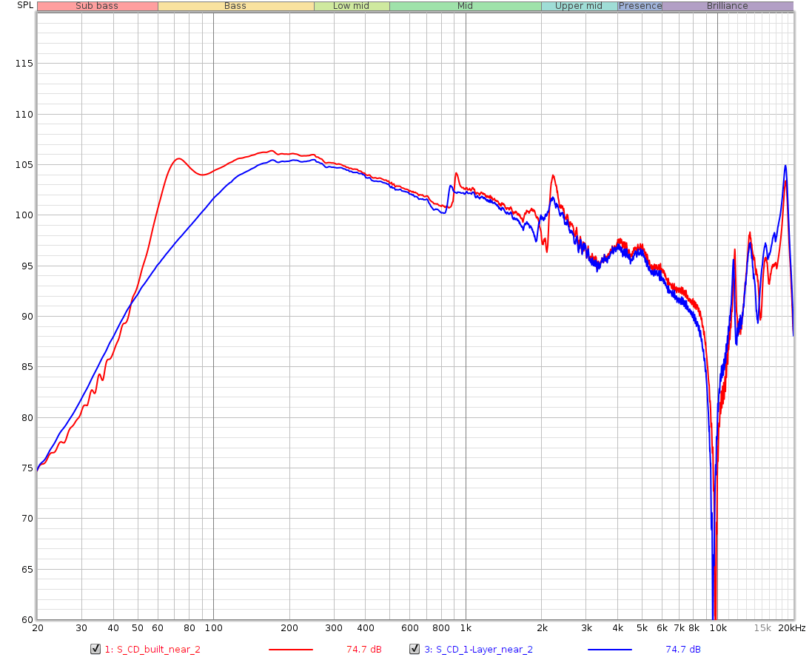This screenshot has width=812, height=660.
Task: Select the legend label 3: S_CD_1-Layer_near_2
Action: pos(478,649)
